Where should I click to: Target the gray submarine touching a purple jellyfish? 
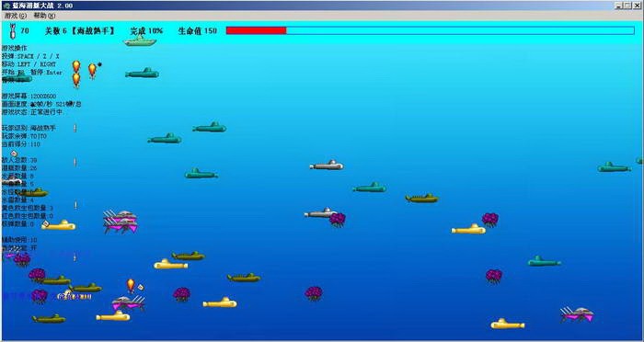click(x=320, y=212)
